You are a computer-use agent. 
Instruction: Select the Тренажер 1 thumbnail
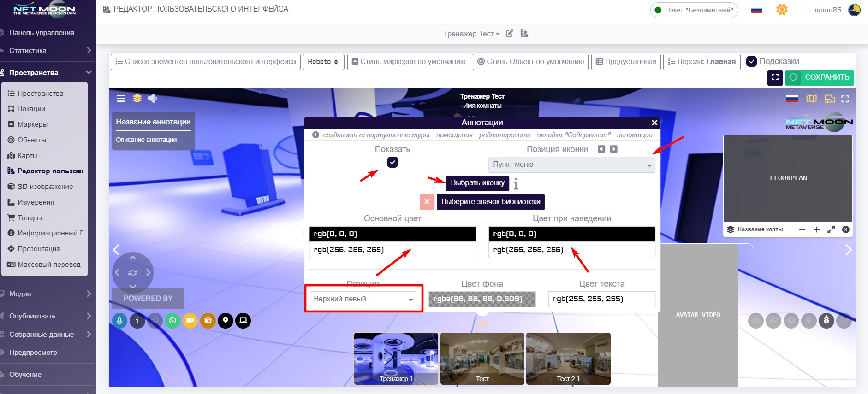(x=396, y=359)
